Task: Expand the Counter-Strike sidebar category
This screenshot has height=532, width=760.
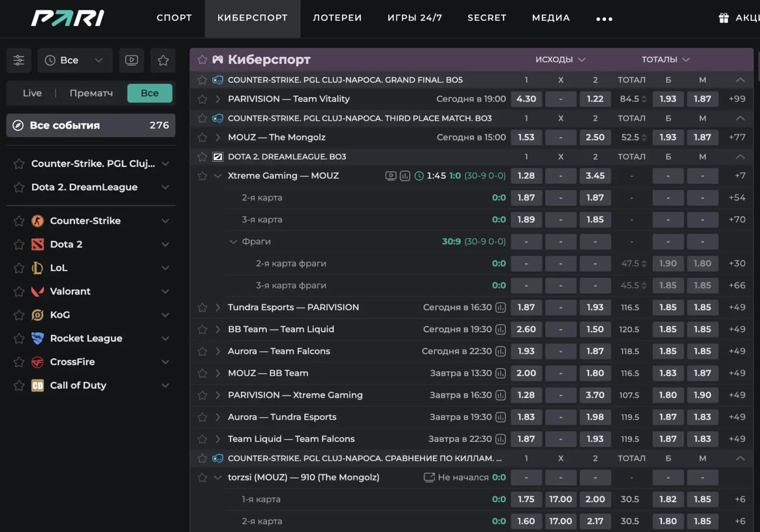Action: pos(165,221)
